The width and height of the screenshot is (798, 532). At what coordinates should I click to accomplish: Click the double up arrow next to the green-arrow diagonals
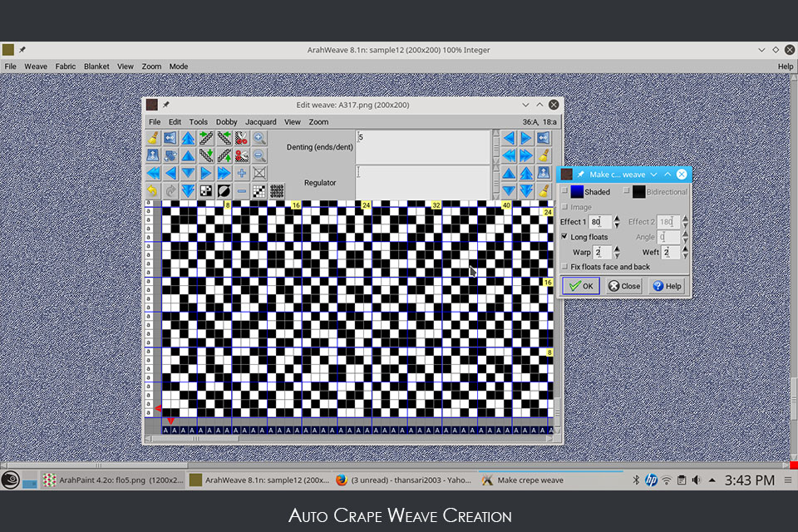189,138
